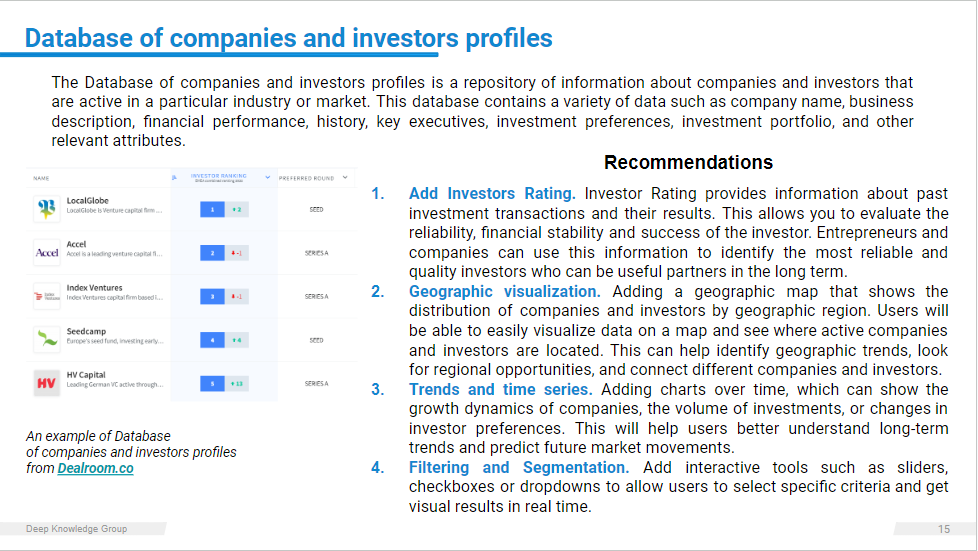Click the HV Capital logo icon
The height and width of the screenshot is (551, 978).
pyautogui.click(x=47, y=383)
